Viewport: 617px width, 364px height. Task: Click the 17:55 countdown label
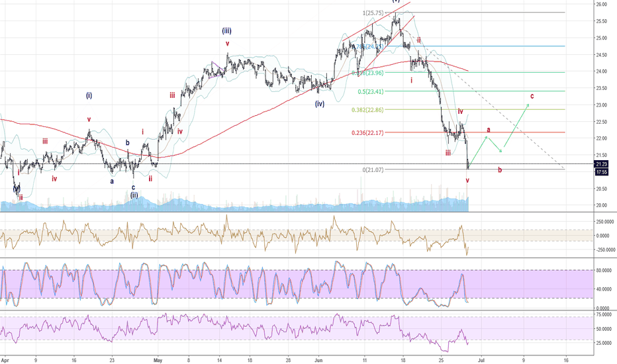[x=601, y=172]
